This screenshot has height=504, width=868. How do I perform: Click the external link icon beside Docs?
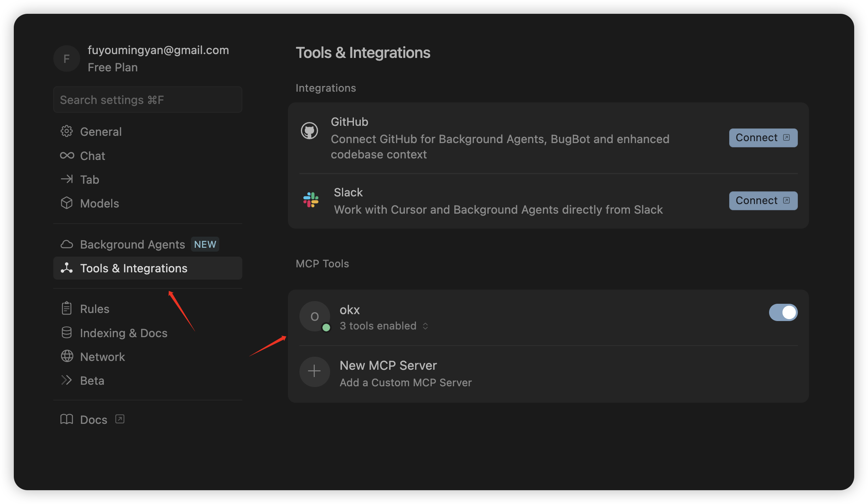click(x=120, y=419)
